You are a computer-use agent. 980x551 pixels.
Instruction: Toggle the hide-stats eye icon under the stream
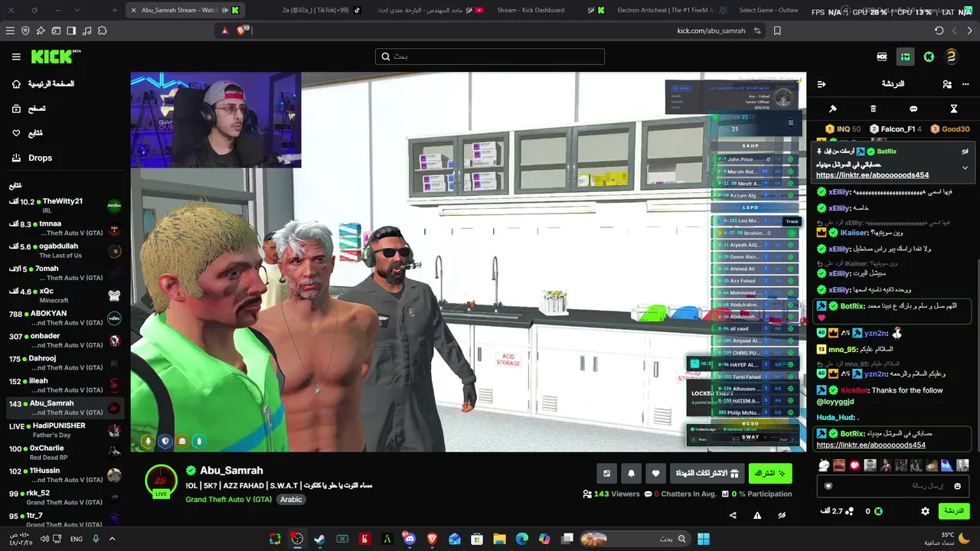tap(782, 516)
